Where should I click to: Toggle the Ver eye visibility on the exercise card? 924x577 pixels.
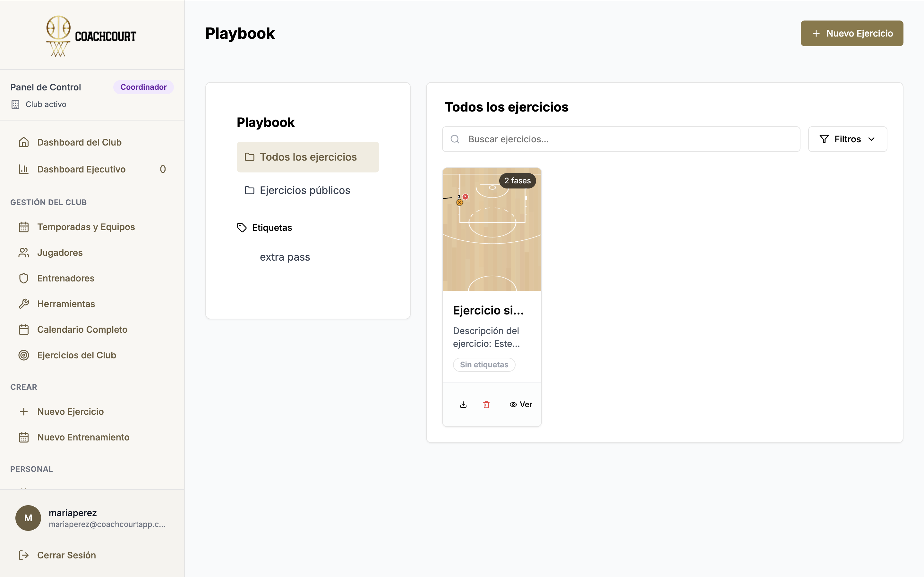coord(521,404)
